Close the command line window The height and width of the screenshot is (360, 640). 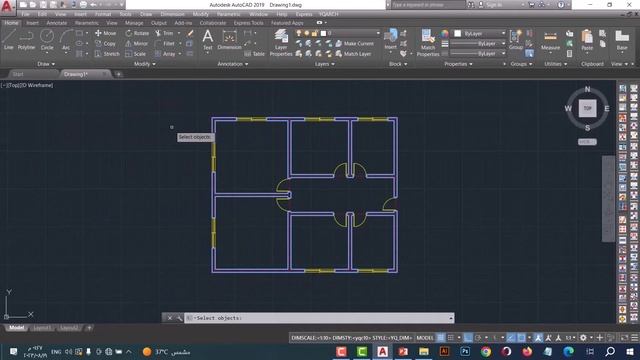pos(170,318)
